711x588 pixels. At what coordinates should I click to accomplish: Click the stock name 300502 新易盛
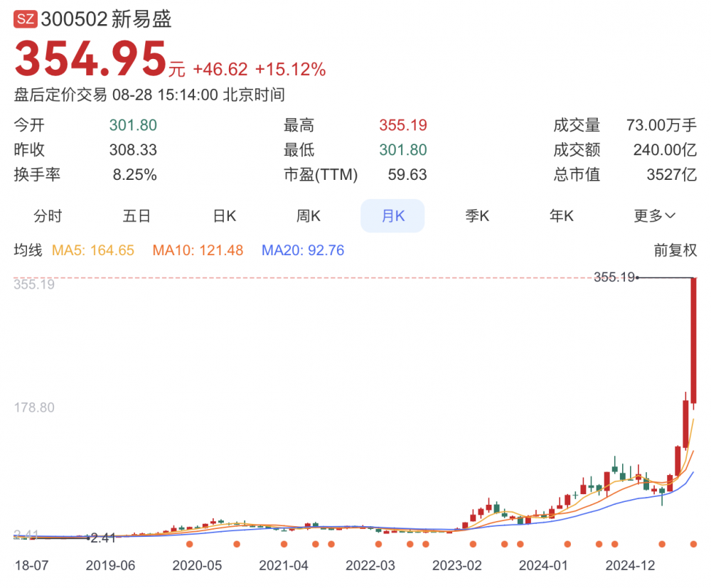point(107,19)
